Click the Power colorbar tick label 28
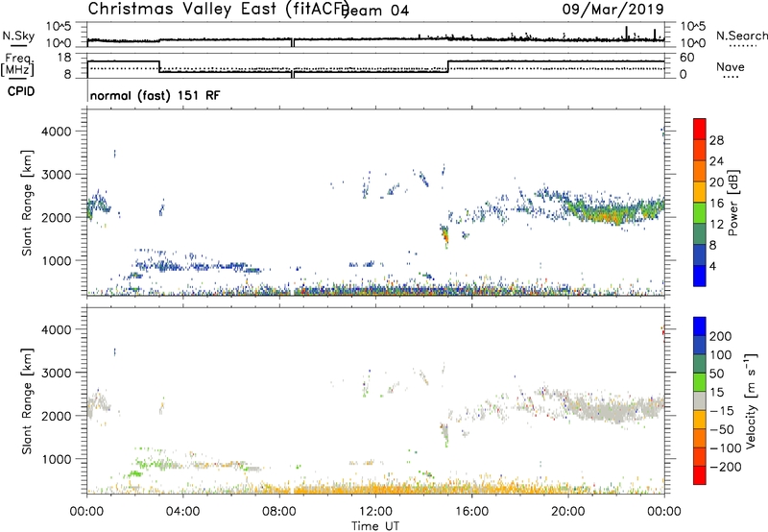768x532 pixels. pos(716,140)
